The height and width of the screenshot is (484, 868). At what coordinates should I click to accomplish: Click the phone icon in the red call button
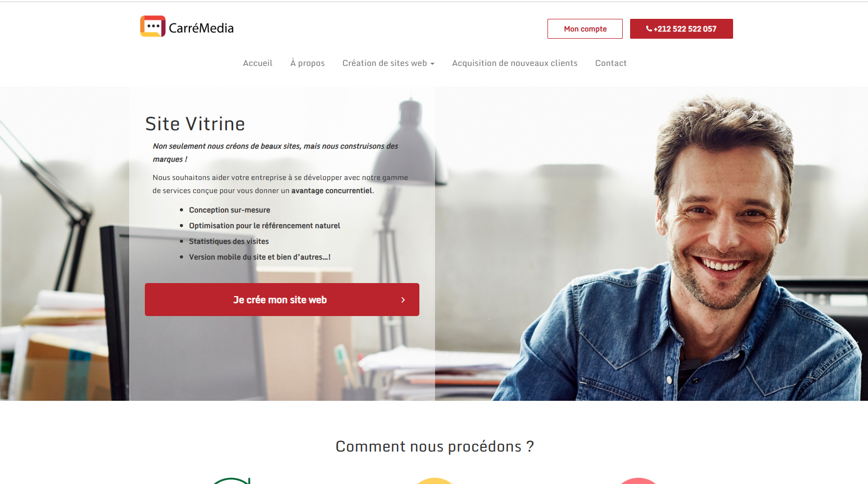click(x=649, y=29)
